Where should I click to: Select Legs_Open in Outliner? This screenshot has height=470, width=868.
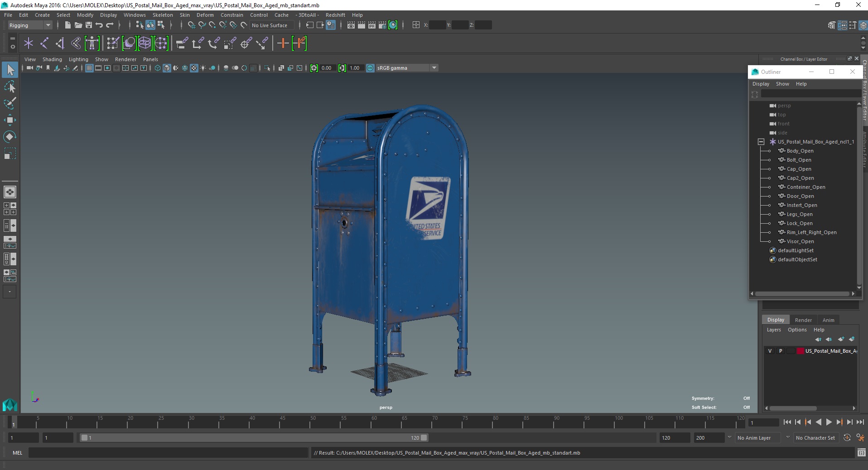(799, 214)
